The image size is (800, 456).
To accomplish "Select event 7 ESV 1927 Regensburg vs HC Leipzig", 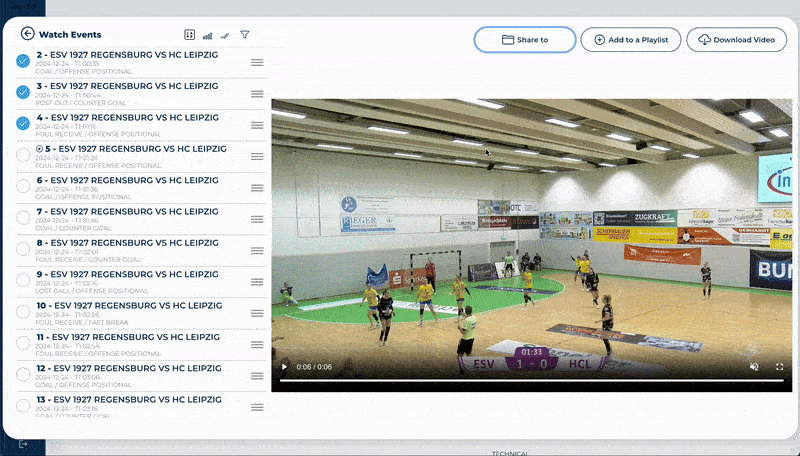I will (127, 212).
